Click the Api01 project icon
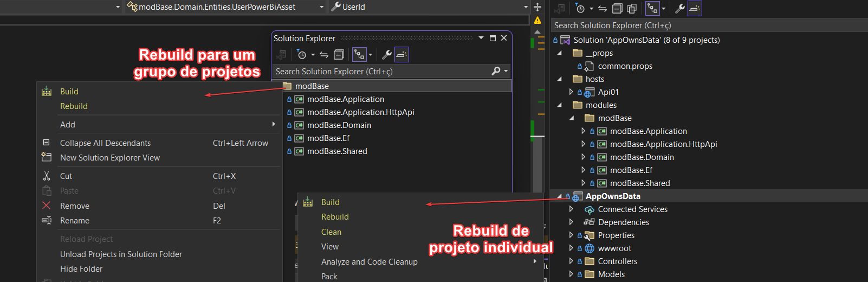The height and width of the screenshot is (282, 868). tap(590, 92)
